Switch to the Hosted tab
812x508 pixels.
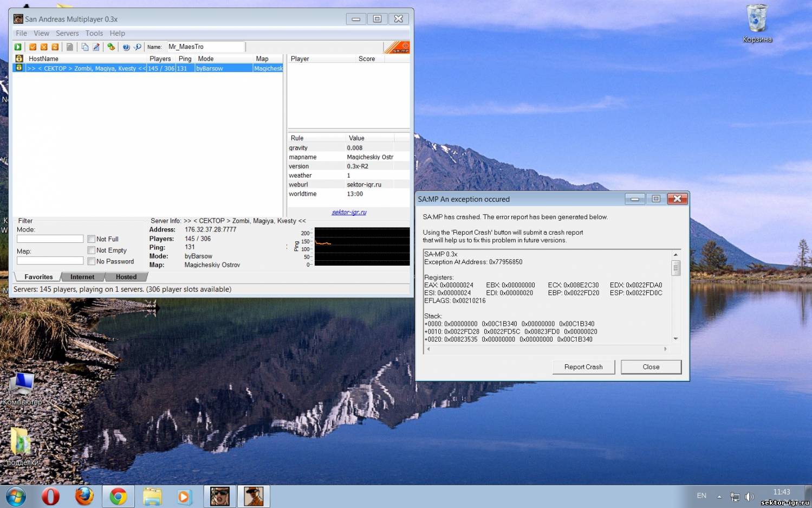coord(126,276)
